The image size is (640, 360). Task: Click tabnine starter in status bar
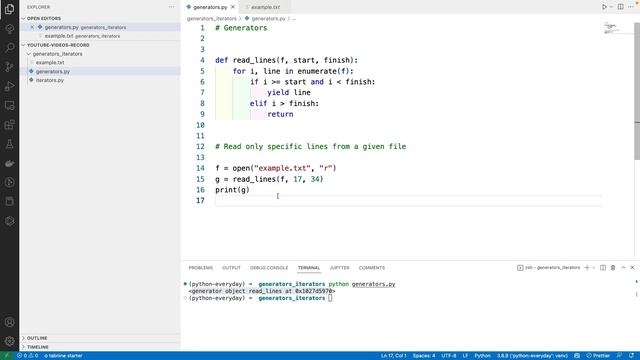click(63, 356)
